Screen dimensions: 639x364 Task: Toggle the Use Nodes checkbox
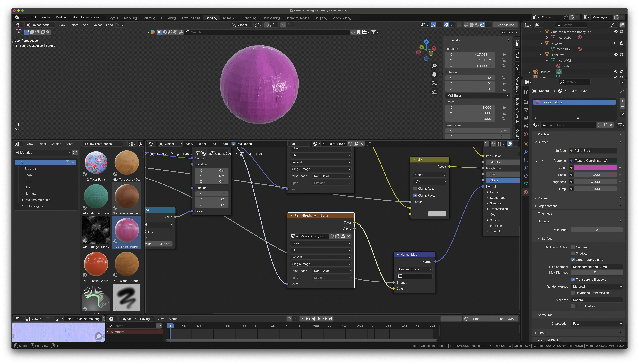233,144
